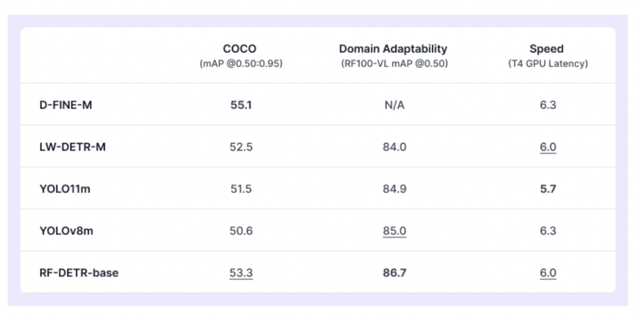Viewport: 644px width, 330px height.
Task: Select the RF-DETR-base row label
Action: (x=79, y=273)
